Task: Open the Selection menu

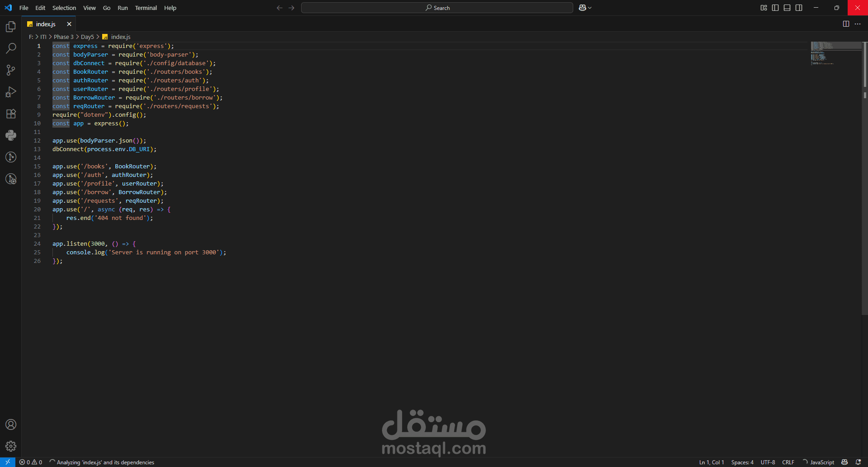Action: point(64,8)
